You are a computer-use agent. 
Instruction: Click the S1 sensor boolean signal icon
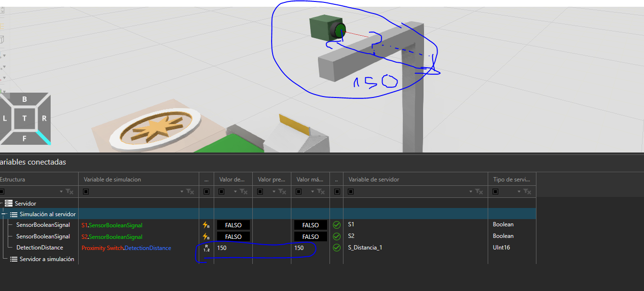[x=206, y=225]
